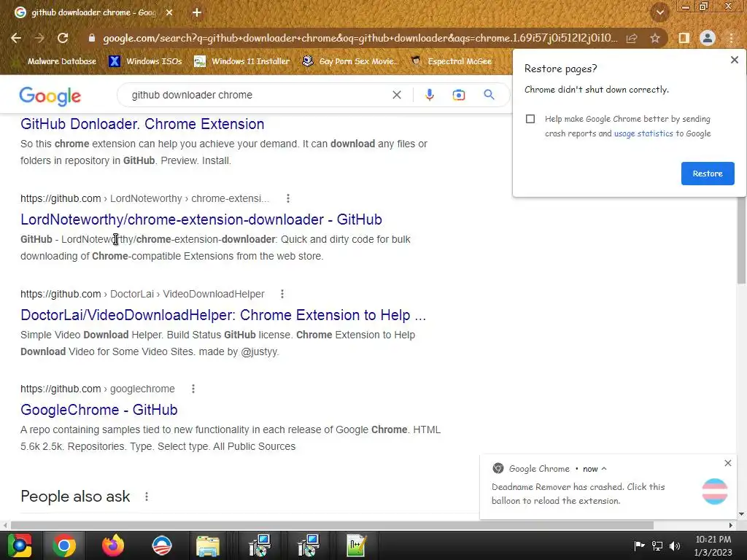Image resolution: width=747 pixels, height=560 pixels.
Task: Click the horizontal scrollbar at page bottom
Action: pos(332,525)
